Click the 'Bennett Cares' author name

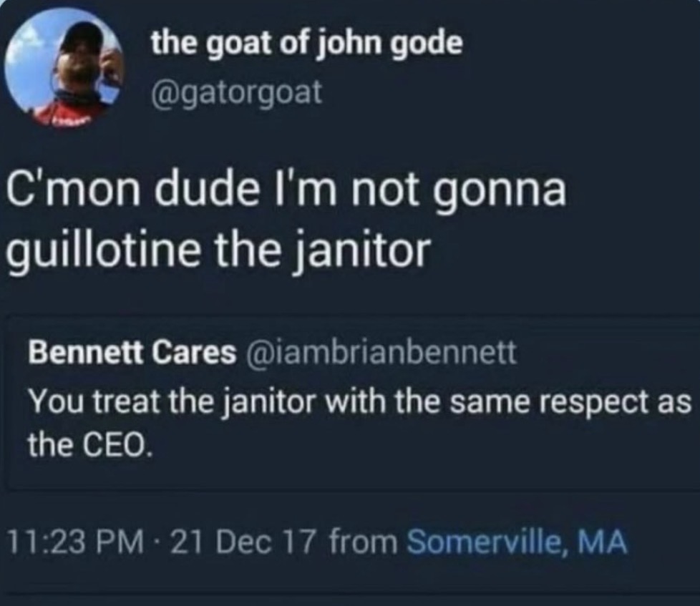[132, 352]
